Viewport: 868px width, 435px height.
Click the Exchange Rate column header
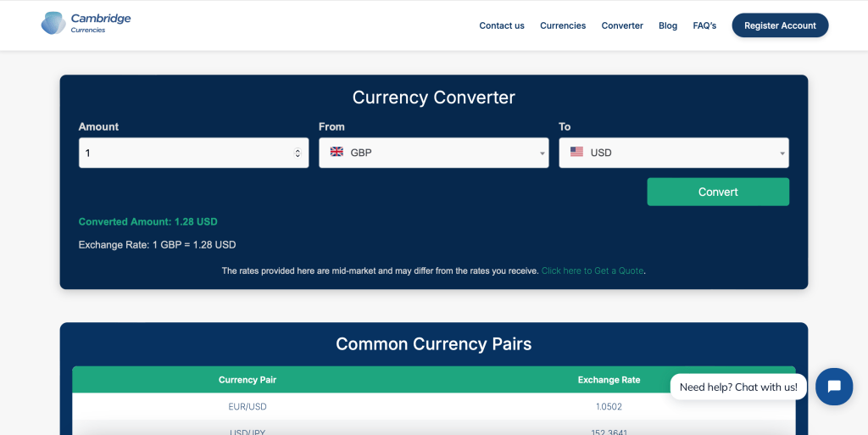pos(609,380)
